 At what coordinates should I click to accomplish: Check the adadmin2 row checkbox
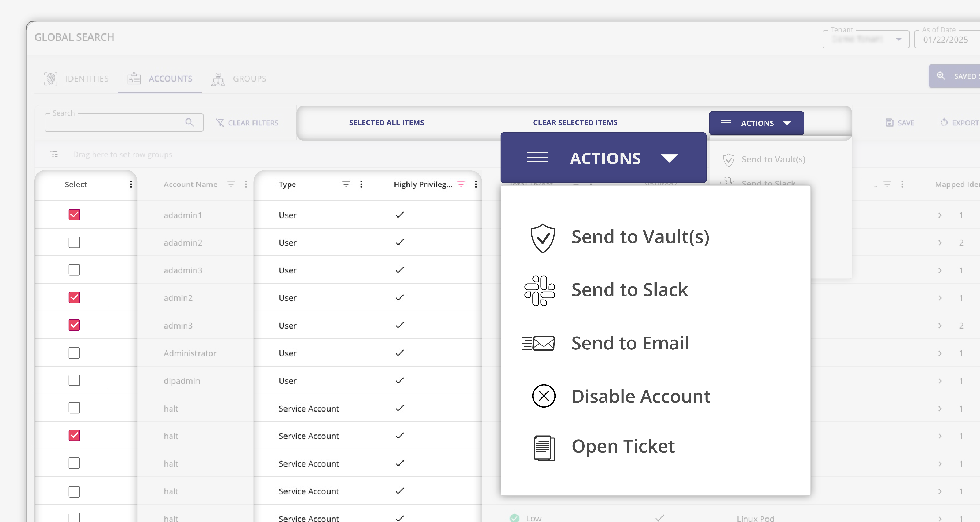click(x=74, y=242)
